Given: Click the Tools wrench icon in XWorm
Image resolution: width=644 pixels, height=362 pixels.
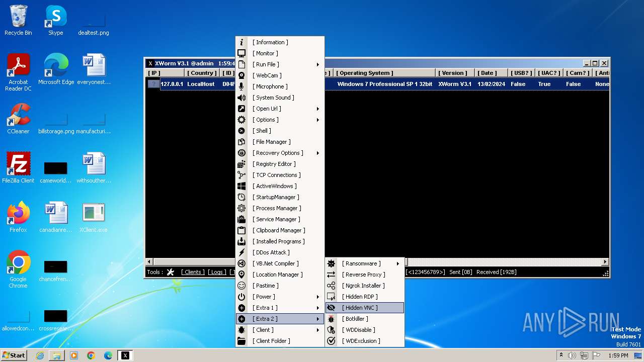Looking at the screenshot, I should pyautogui.click(x=171, y=272).
